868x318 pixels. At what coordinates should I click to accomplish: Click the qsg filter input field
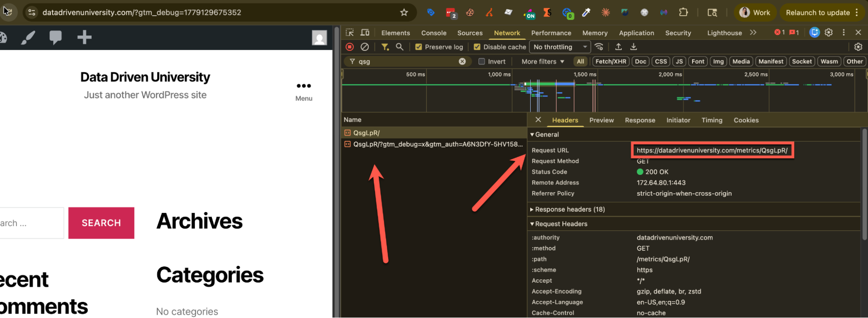tap(406, 62)
